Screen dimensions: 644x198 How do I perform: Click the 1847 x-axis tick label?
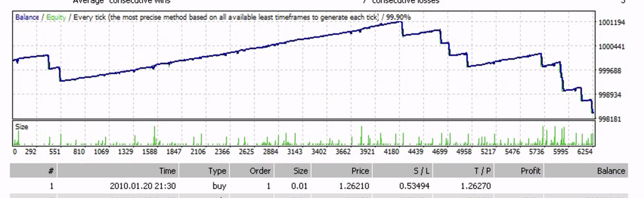pyautogui.click(x=174, y=151)
